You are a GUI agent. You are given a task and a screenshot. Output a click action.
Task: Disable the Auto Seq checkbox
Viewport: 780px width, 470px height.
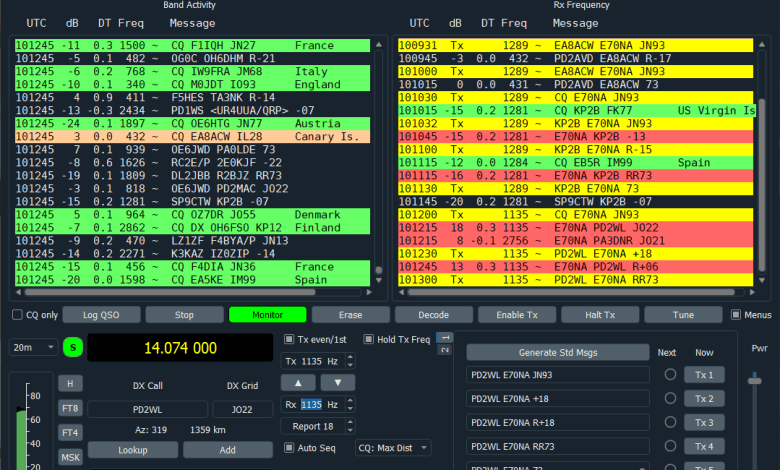click(289, 447)
